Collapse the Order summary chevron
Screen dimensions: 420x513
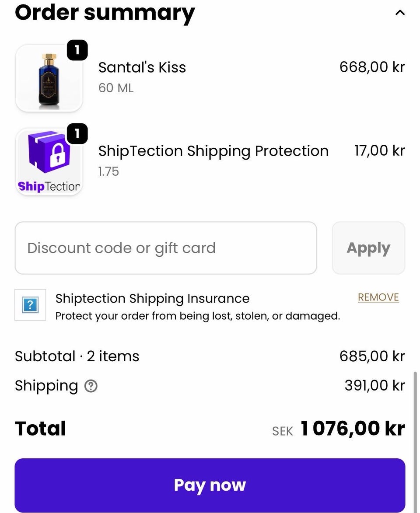coord(399,13)
